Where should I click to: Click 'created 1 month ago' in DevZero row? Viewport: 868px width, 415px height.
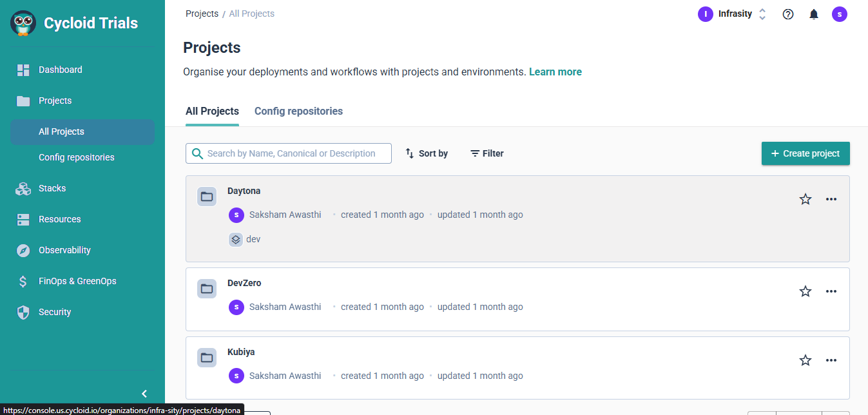click(x=382, y=307)
